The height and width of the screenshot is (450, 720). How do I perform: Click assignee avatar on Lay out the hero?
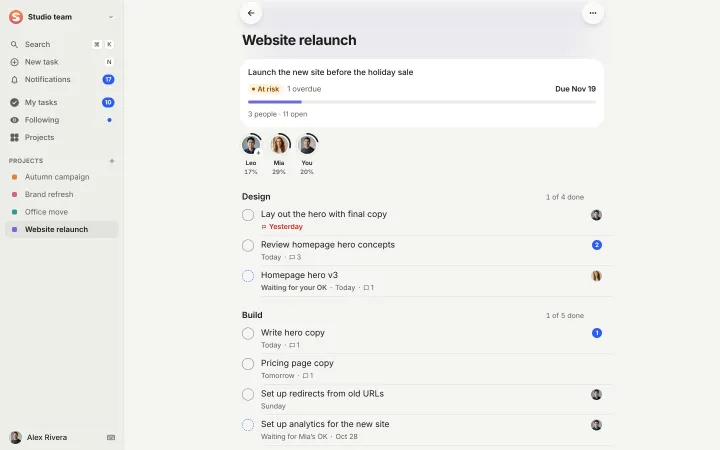click(x=596, y=215)
